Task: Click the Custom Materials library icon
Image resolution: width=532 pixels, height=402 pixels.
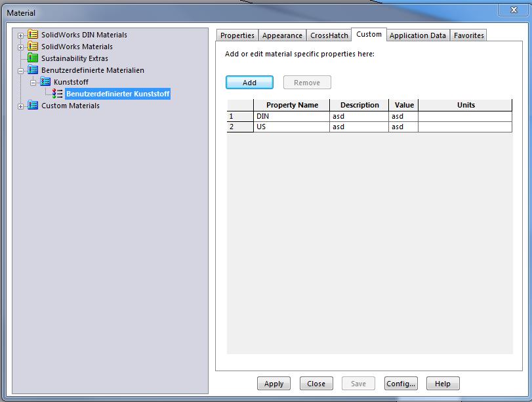Action: coord(33,106)
